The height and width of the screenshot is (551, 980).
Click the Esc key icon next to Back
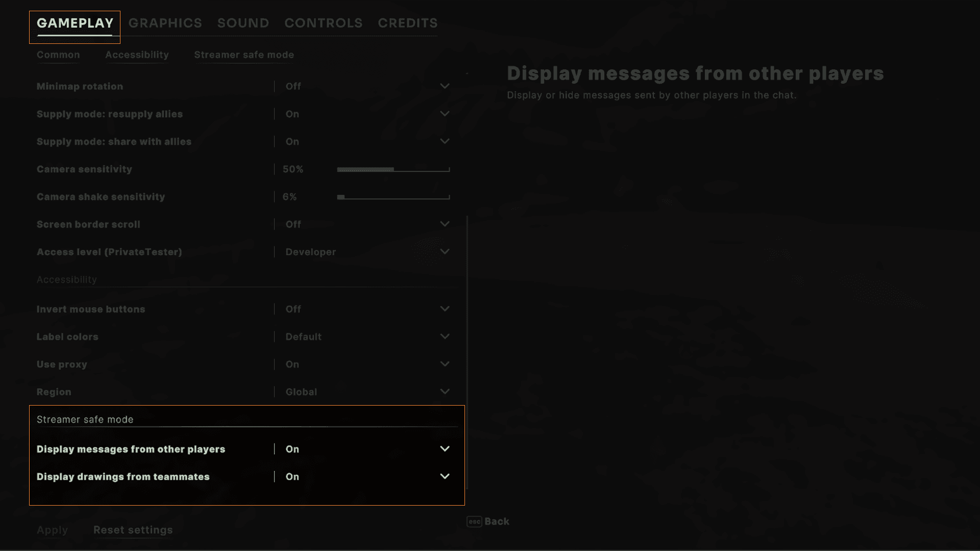pos(474,521)
